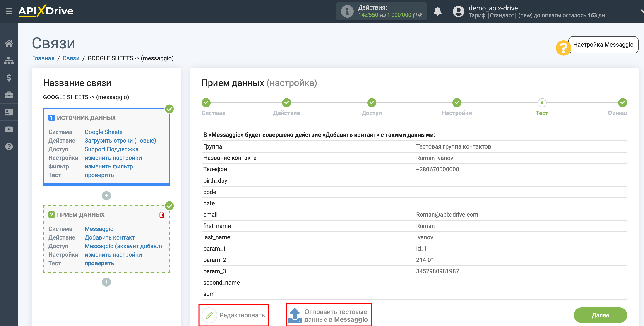This screenshot has width=644, height=326.
Task: Click the pencil edit icon
Action: 209,315
